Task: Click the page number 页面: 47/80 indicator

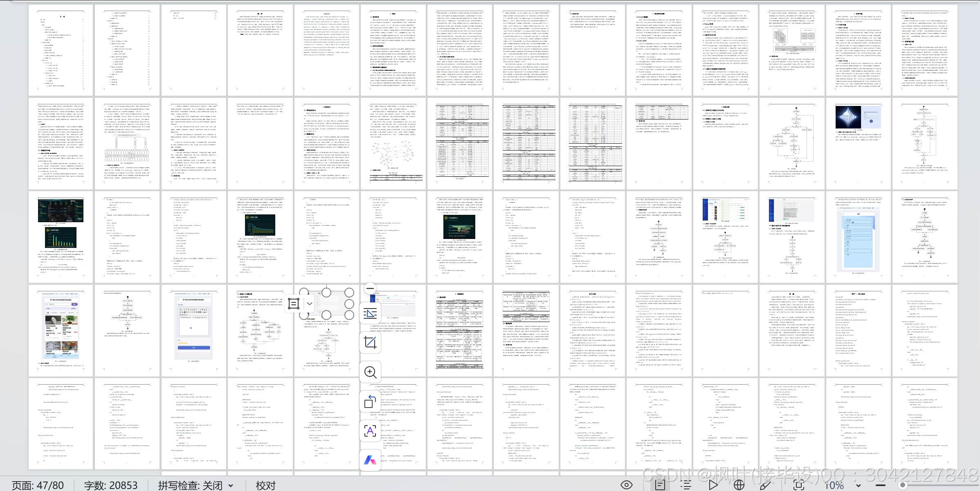Action: 38,485
